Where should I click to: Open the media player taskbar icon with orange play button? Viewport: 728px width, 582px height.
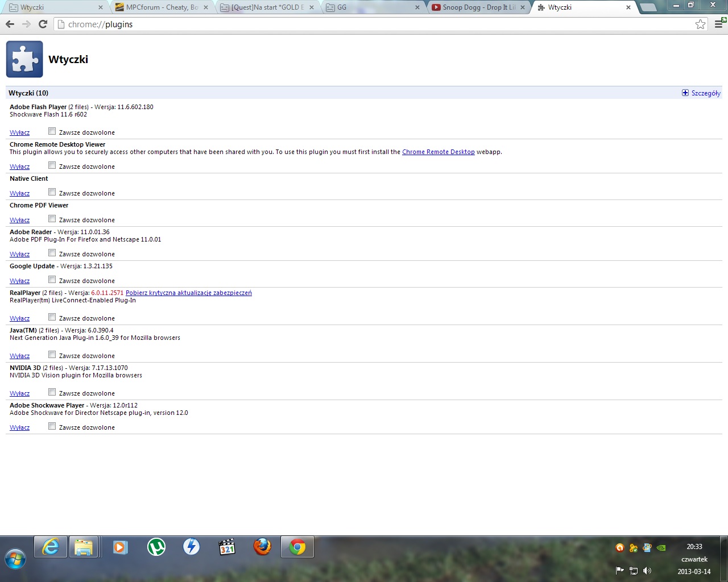pos(120,547)
